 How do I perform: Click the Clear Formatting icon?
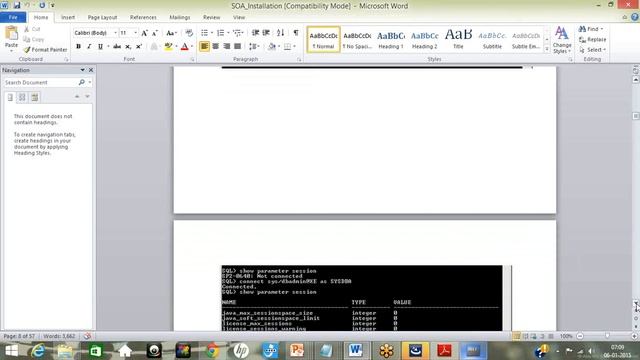pyautogui.click(x=189, y=33)
